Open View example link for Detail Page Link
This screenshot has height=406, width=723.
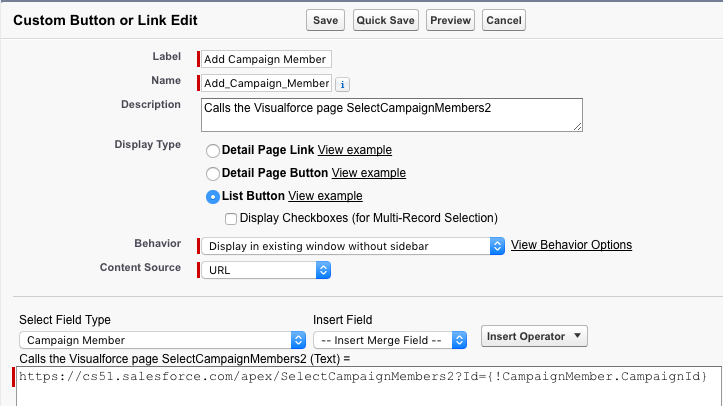354,150
